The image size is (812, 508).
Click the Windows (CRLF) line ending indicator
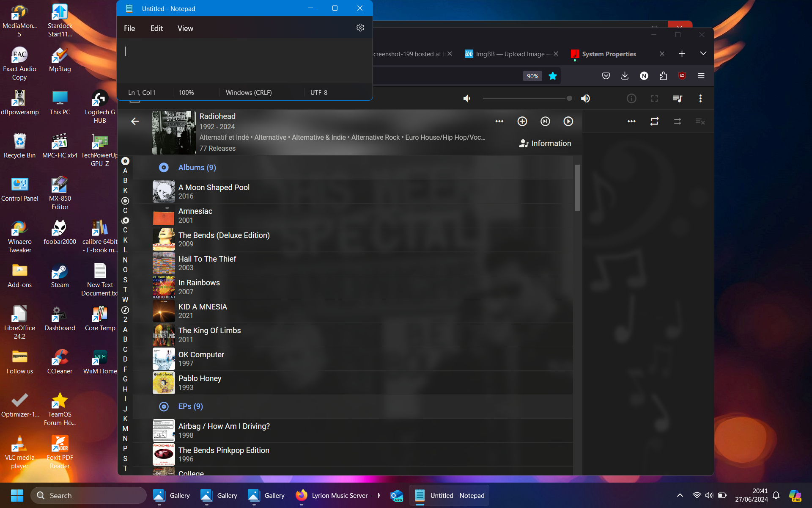pos(249,92)
